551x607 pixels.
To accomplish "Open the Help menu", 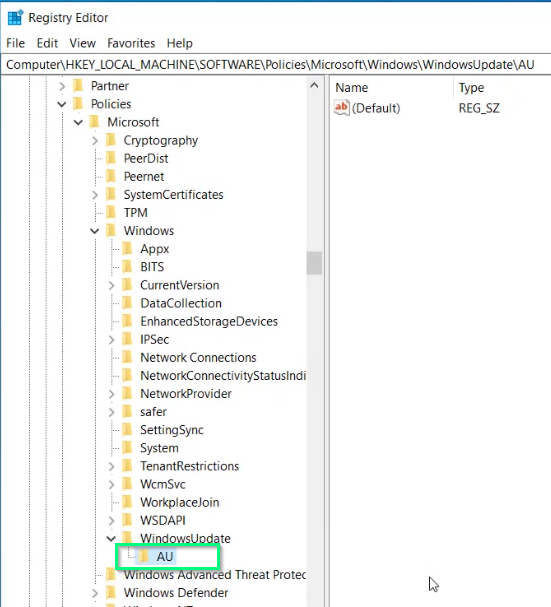I will click(x=180, y=43).
